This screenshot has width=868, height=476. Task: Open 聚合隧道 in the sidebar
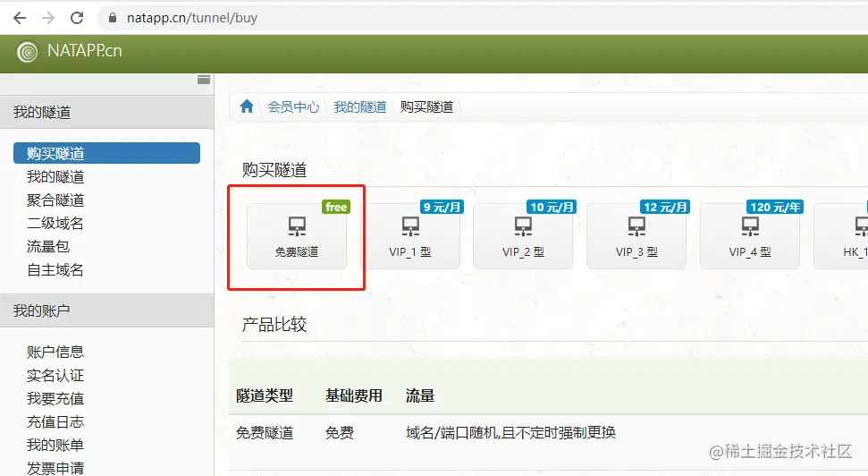[x=55, y=200]
